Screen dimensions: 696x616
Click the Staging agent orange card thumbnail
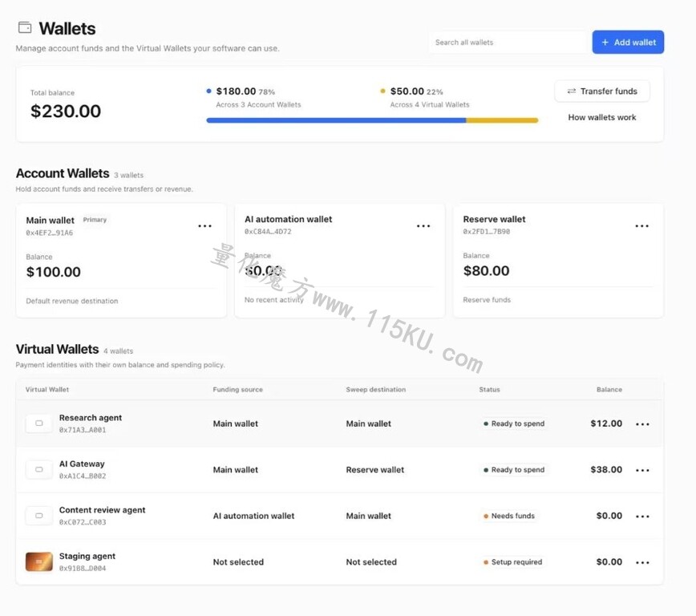coord(39,561)
